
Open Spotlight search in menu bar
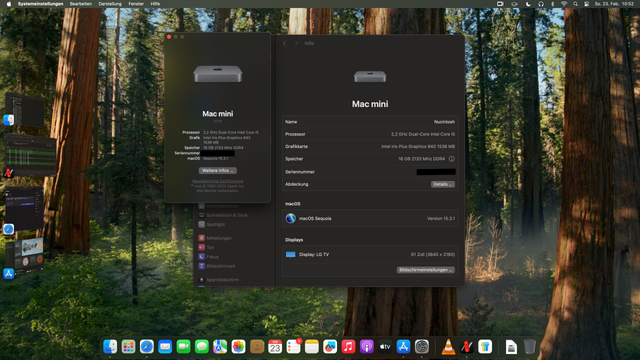click(x=576, y=4)
